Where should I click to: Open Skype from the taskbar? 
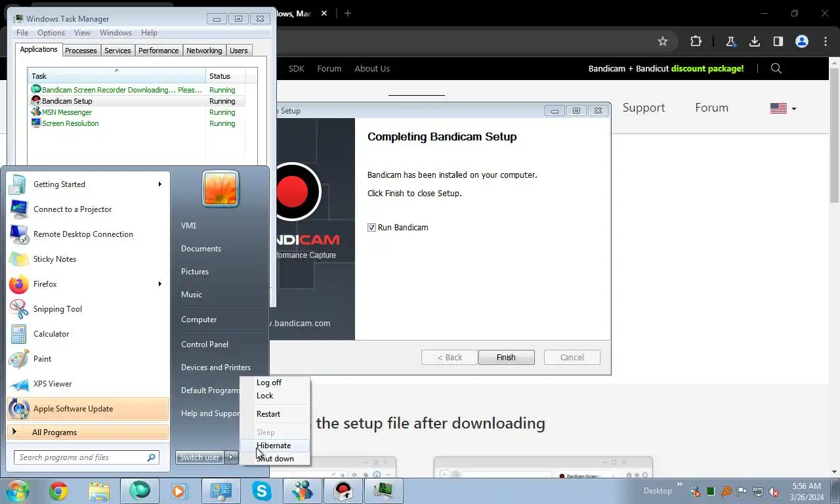tap(262, 491)
